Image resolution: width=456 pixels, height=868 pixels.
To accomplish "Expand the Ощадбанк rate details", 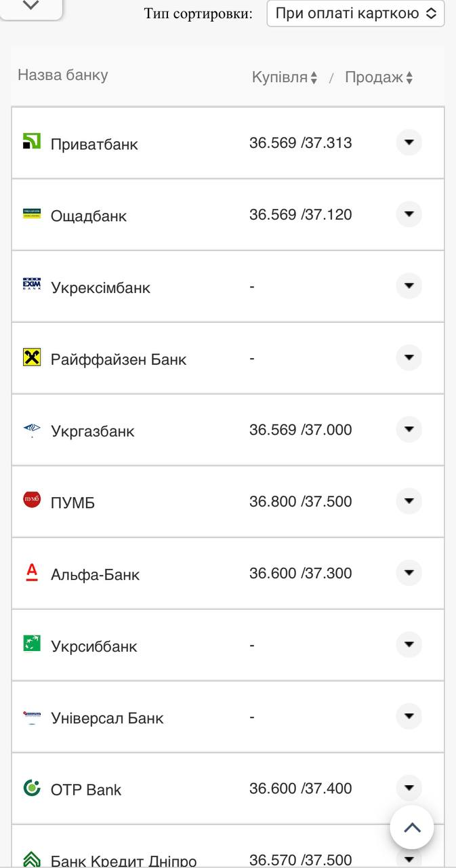I will 409,214.
